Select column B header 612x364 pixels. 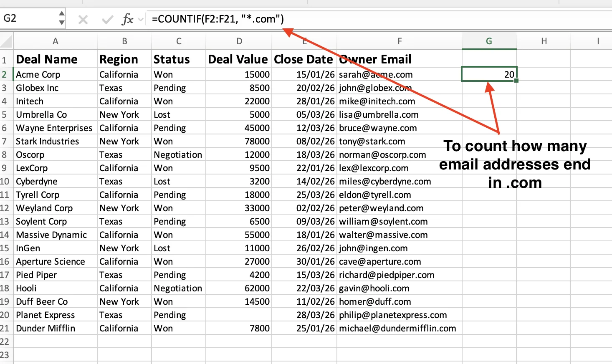point(124,41)
